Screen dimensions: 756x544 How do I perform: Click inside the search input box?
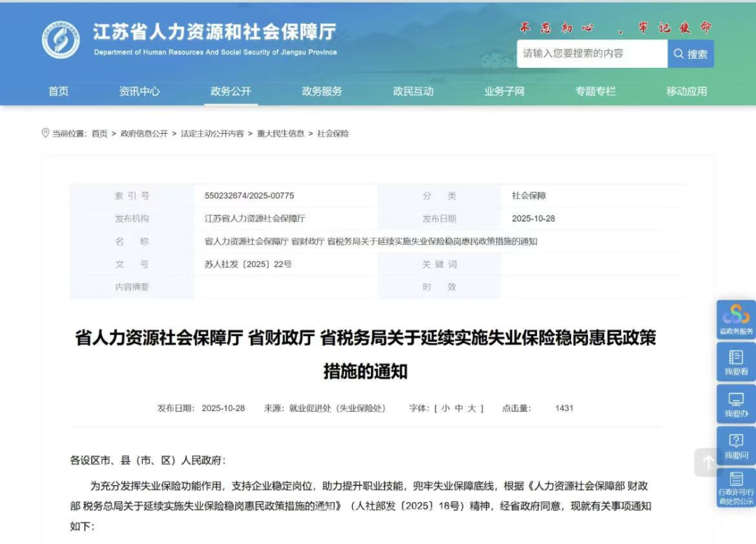[591, 53]
